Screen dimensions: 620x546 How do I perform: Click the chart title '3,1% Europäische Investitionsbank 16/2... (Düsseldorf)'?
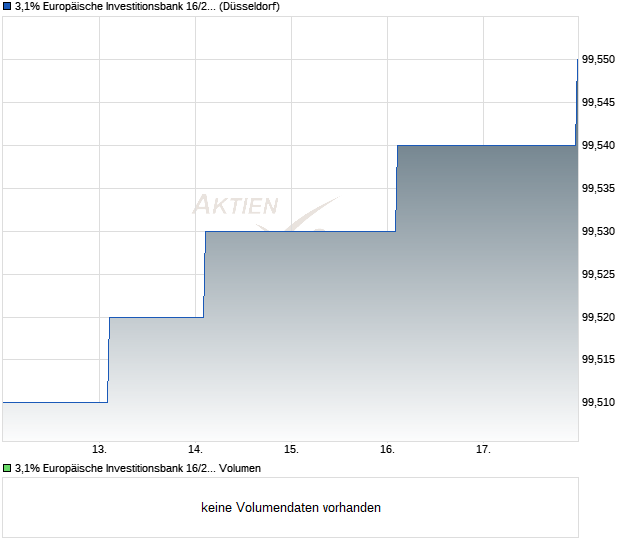[147, 7]
